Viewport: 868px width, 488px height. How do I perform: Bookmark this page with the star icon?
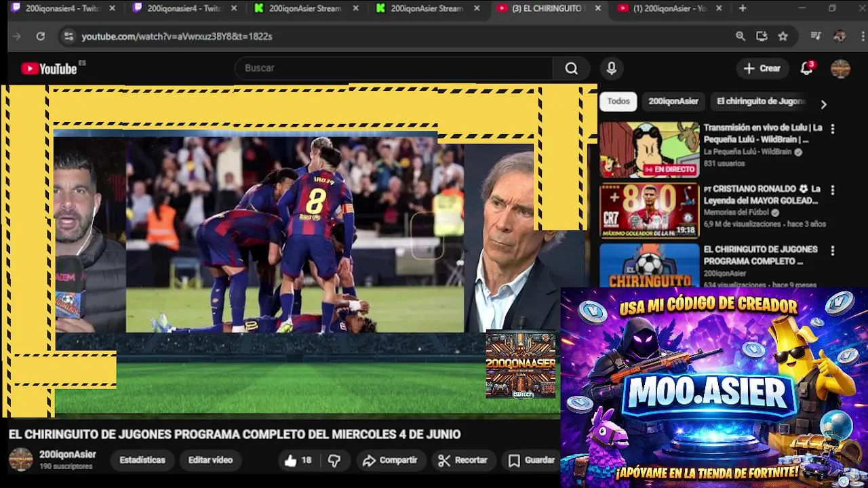(x=783, y=36)
